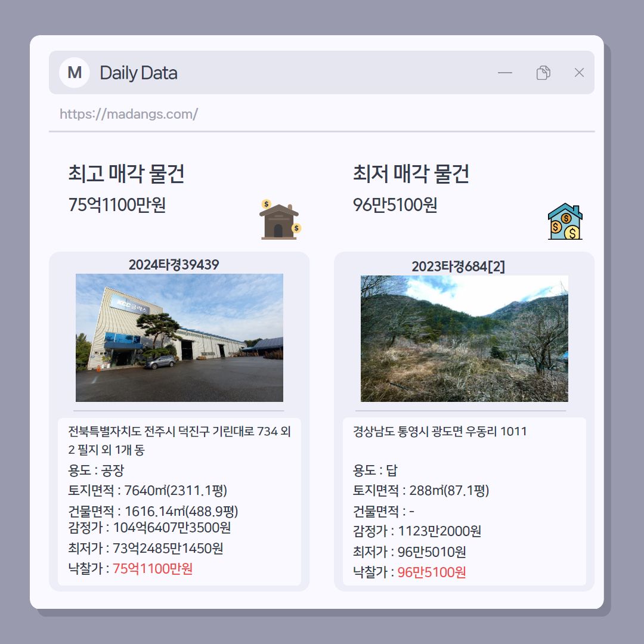Click 감정가 : 104억6407만3500원 line
Viewport: 644px width, 644px height.
[x=150, y=527]
